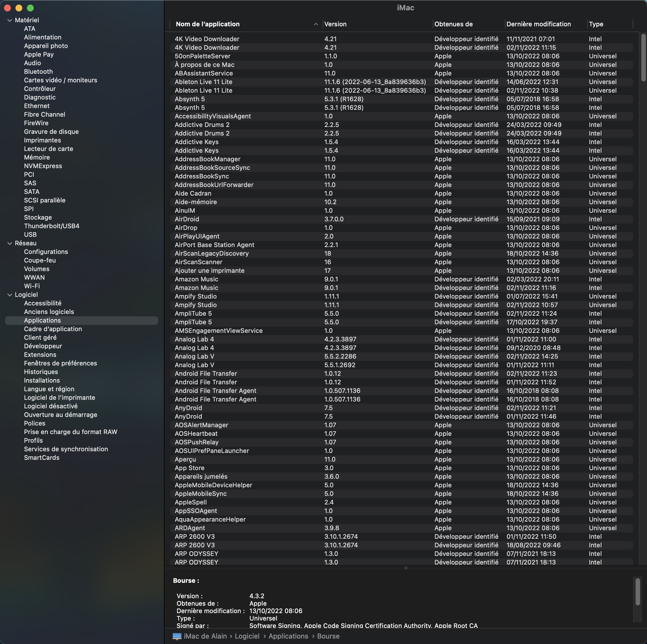This screenshot has height=644, width=647.
Task: Select Polices in the sidebar
Action: (x=35, y=423)
